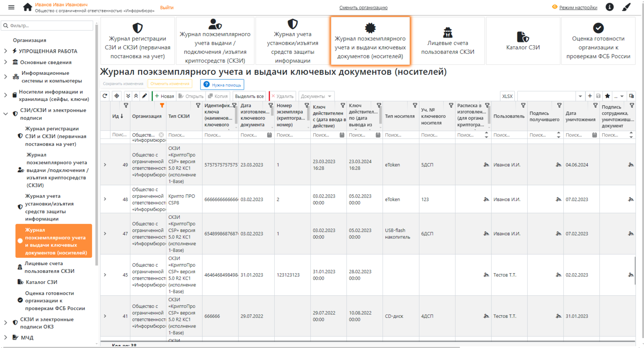Click the sidebar Фильтр search field
644x348 pixels.
click(x=47, y=26)
